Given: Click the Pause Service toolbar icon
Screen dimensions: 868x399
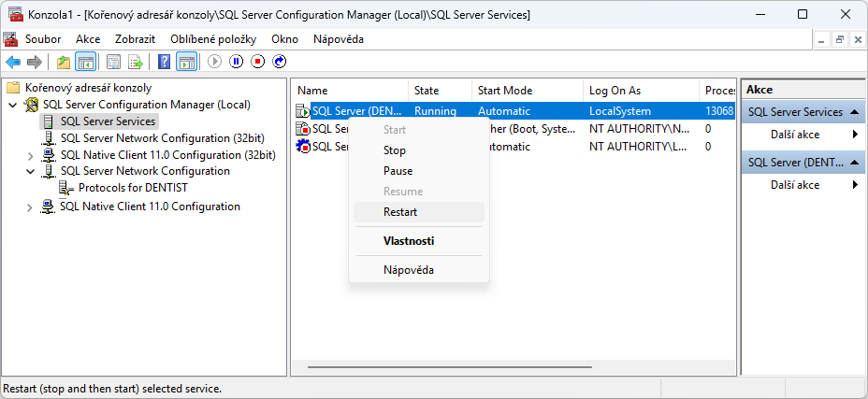Looking at the screenshot, I should click(237, 62).
